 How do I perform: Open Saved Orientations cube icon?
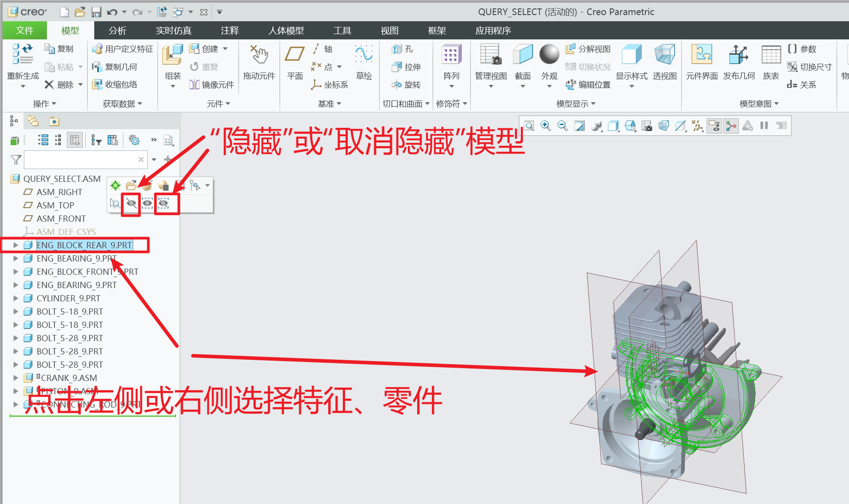tap(630, 126)
